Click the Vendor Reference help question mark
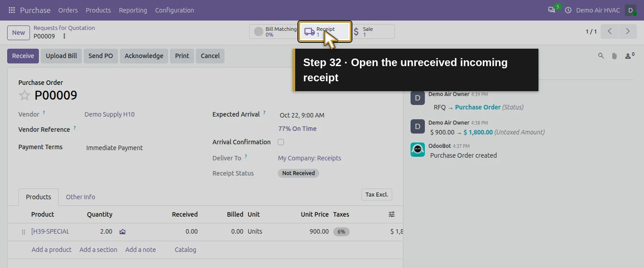 pyautogui.click(x=75, y=128)
